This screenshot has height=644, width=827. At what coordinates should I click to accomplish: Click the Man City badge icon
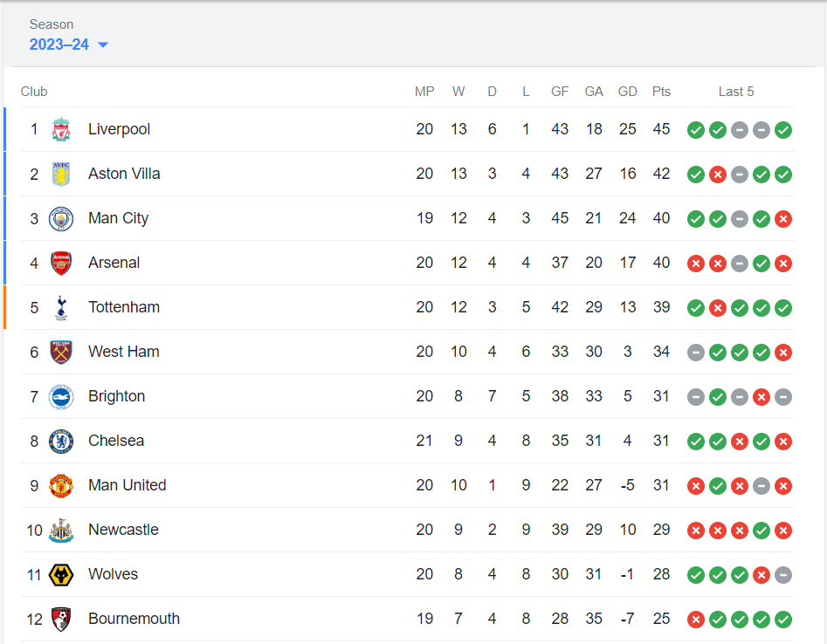[61, 219]
